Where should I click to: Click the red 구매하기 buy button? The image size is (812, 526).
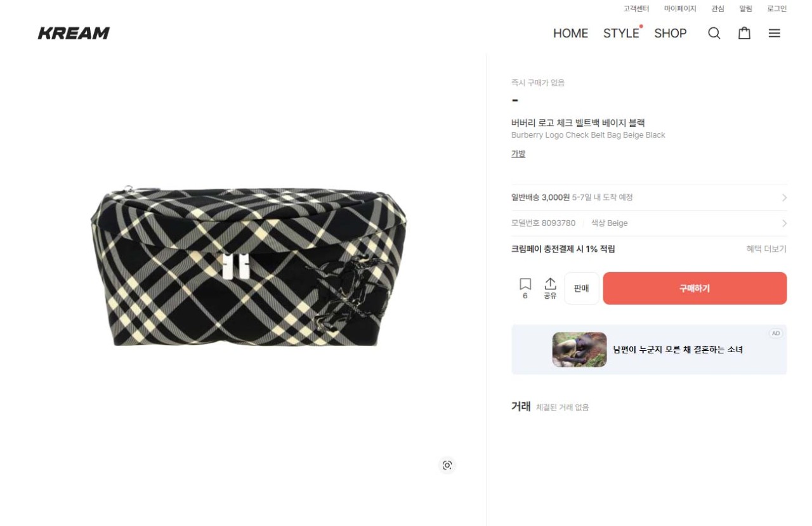coord(695,288)
